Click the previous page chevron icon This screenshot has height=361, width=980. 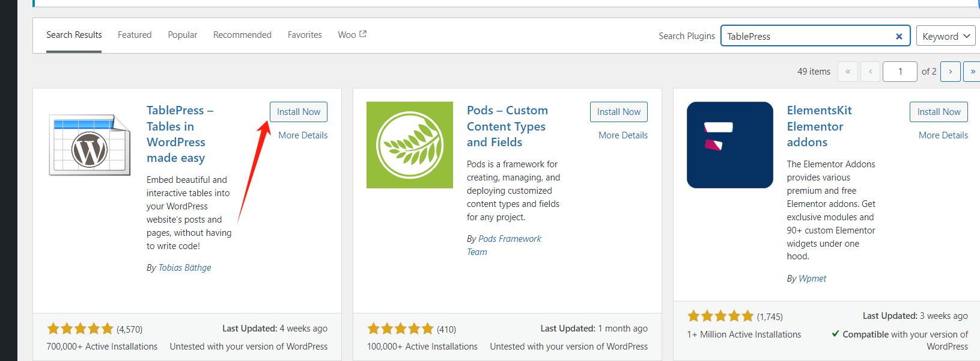[x=870, y=71]
